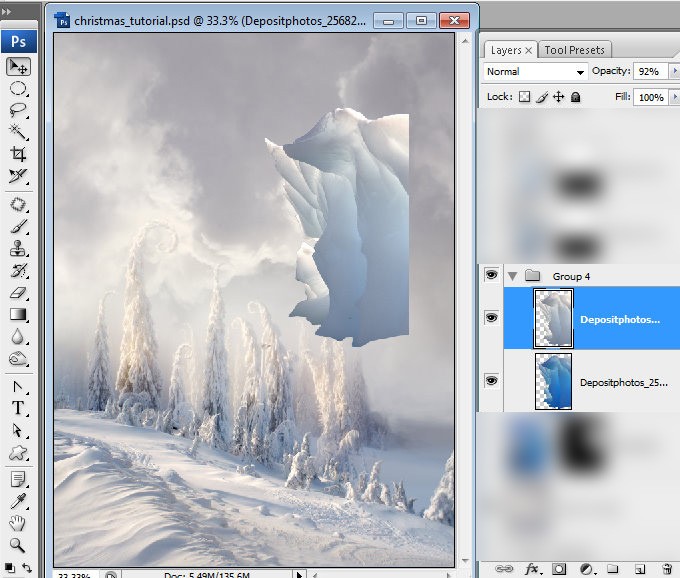
Task: Pick the Magic Wand tool
Action: tap(18, 132)
